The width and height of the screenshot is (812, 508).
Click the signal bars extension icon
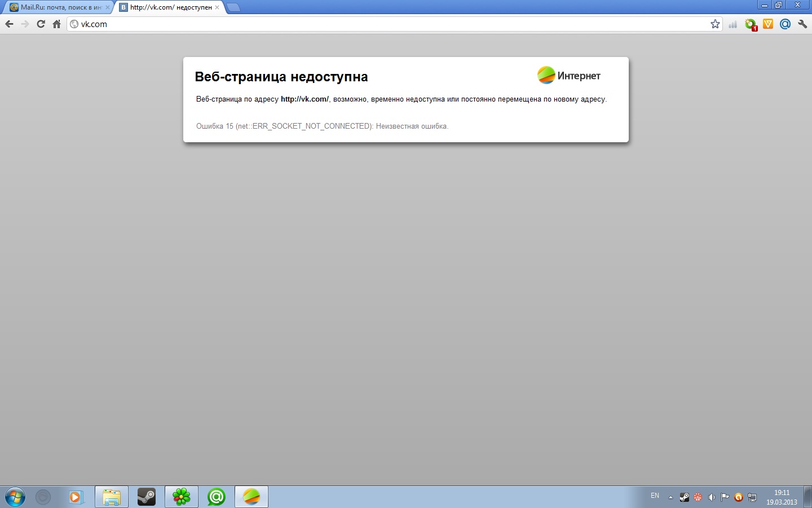(733, 24)
